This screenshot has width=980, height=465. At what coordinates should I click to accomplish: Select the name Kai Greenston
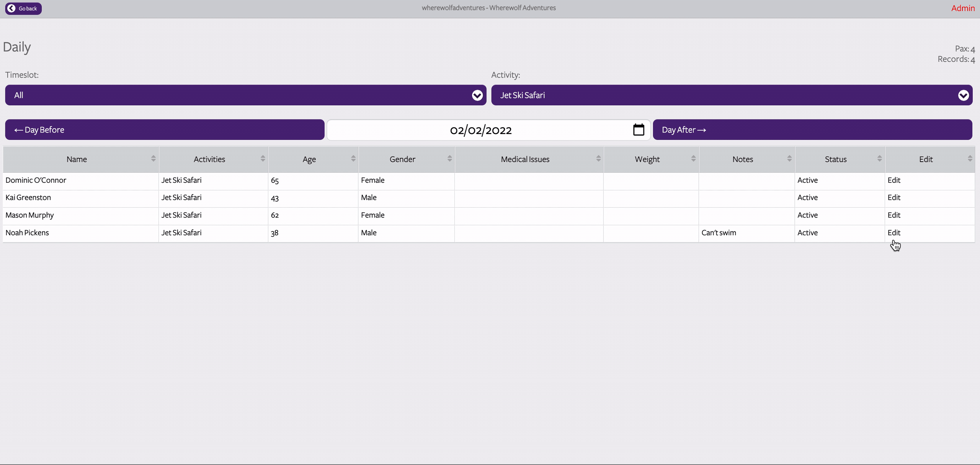coord(28,197)
